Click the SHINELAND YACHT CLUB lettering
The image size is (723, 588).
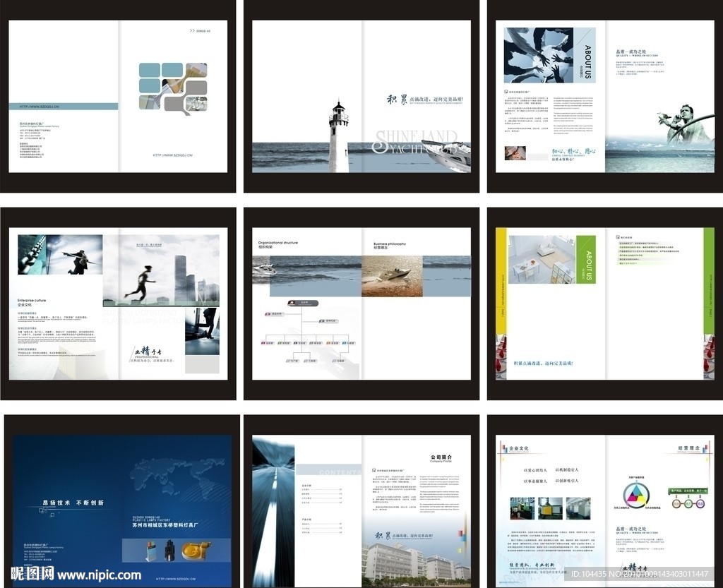click(x=415, y=142)
